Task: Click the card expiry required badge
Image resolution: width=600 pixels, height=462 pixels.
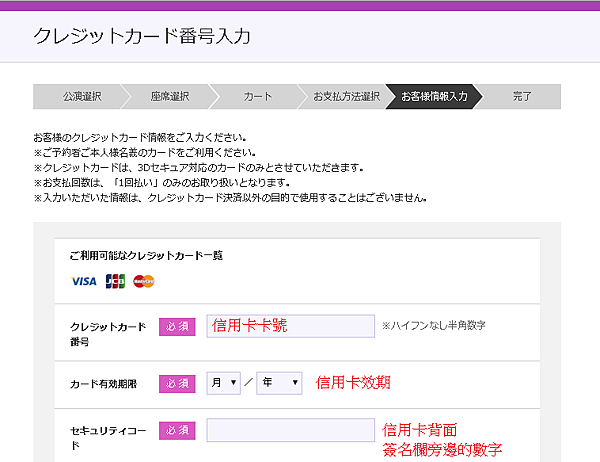Action: [x=177, y=383]
